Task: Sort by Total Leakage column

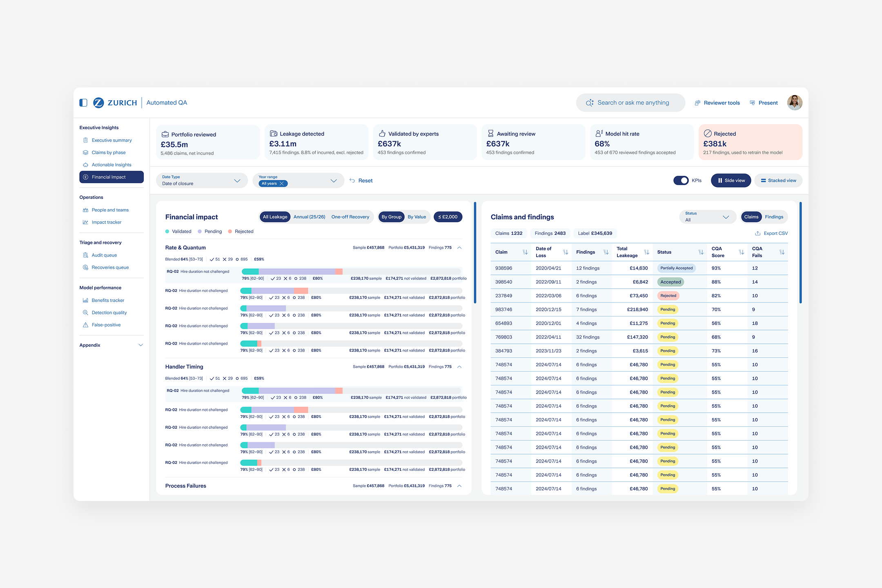Action: (646, 252)
